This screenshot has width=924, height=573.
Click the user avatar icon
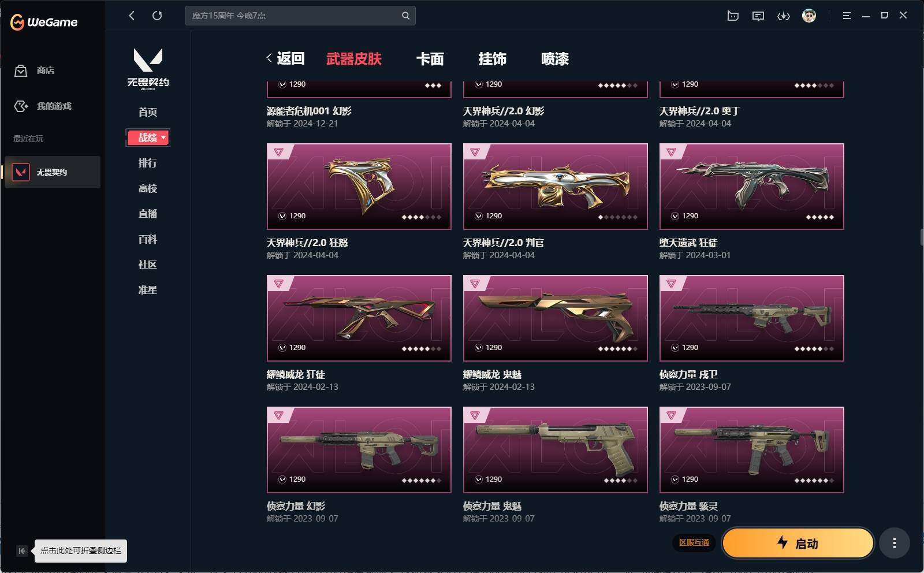809,16
